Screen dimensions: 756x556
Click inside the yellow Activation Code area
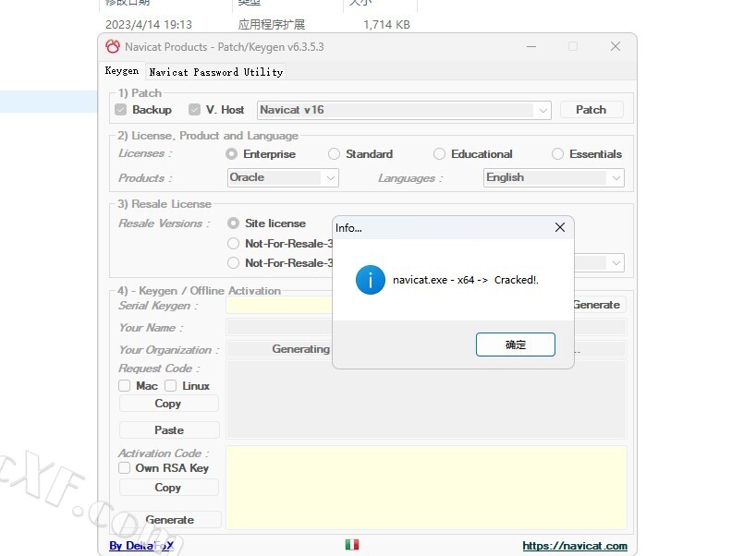point(426,488)
